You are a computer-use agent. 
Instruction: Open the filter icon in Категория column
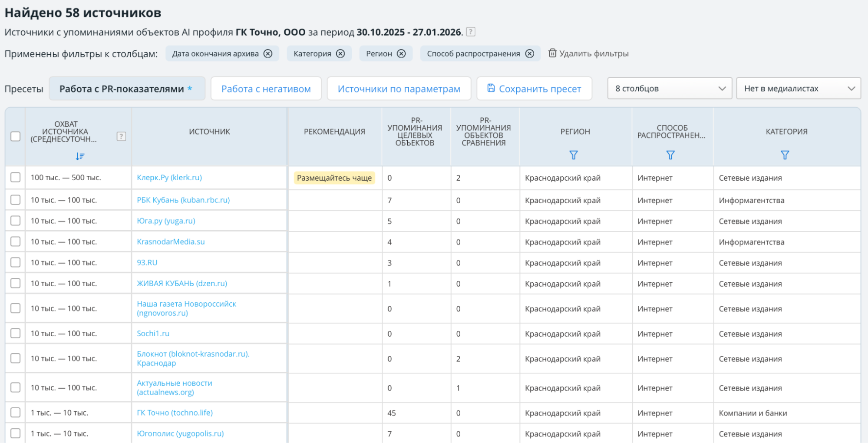[785, 155]
